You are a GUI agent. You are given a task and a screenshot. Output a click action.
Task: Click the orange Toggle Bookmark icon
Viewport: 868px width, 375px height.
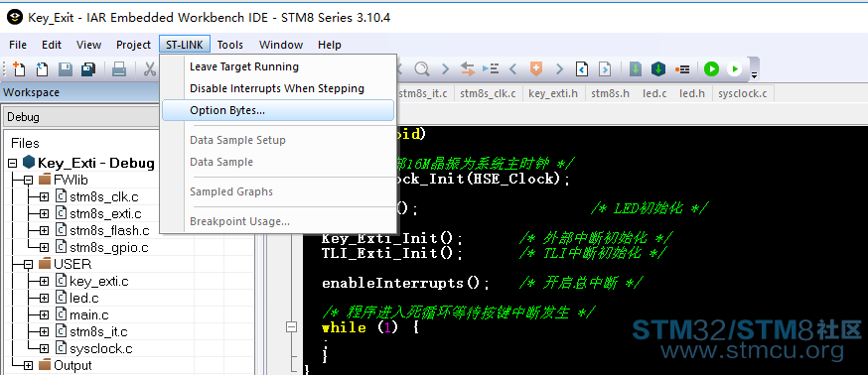(x=536, y=69)
